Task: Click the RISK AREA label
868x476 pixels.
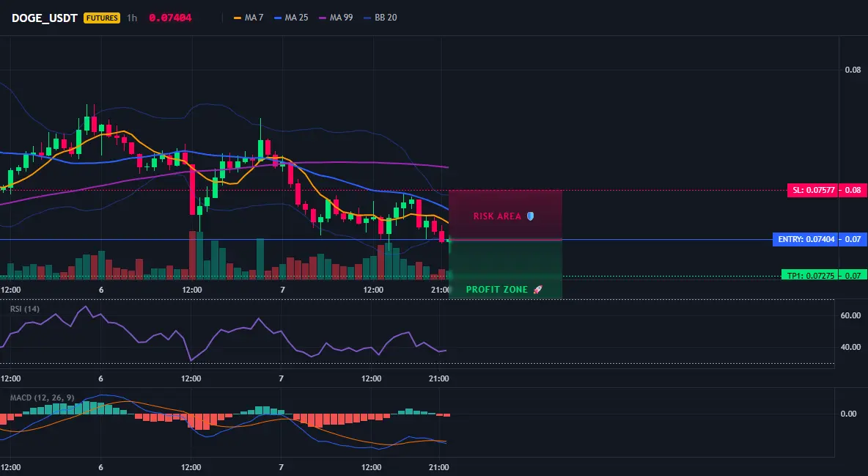Action: click(x=497, y=216)
